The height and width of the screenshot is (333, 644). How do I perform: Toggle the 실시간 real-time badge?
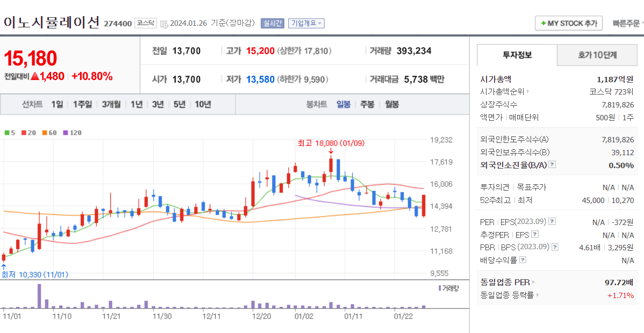point(273,23)
